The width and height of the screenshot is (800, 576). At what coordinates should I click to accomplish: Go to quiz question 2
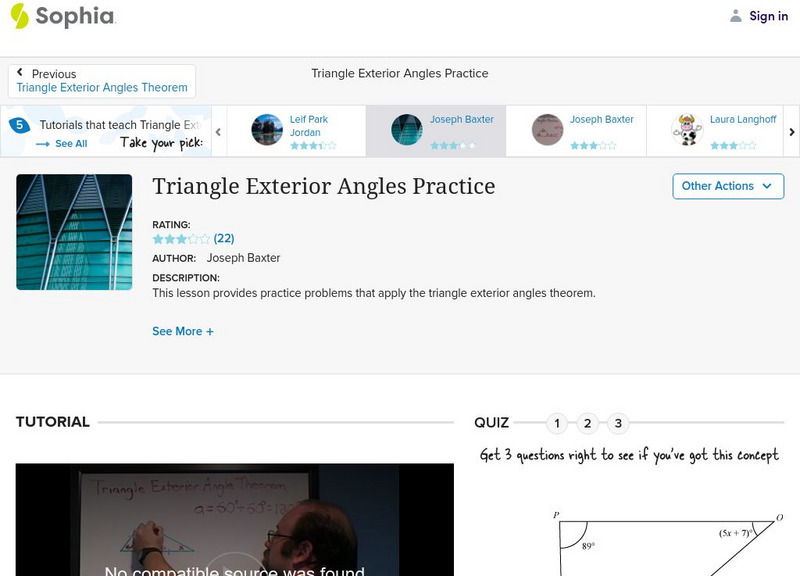tap(587, 423)
